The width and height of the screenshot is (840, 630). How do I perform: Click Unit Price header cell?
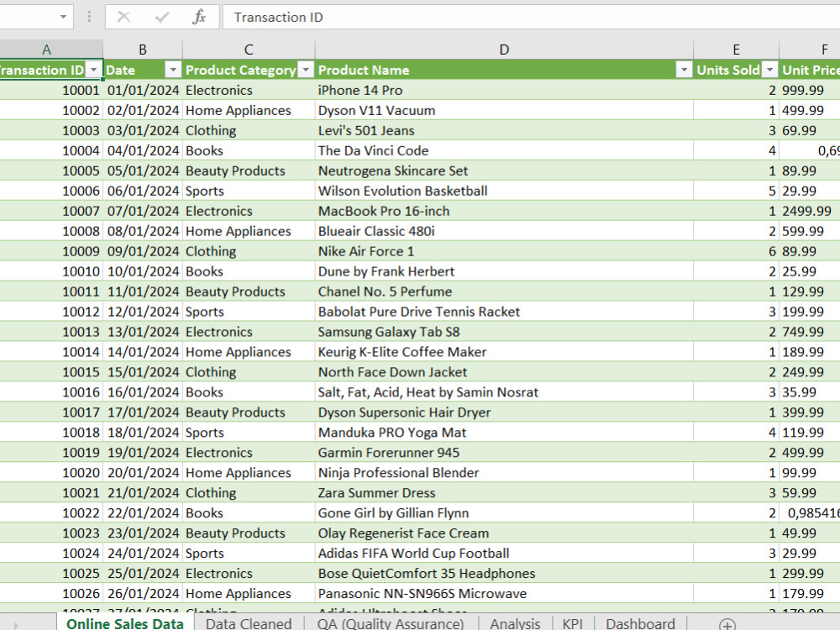(810, 71)
